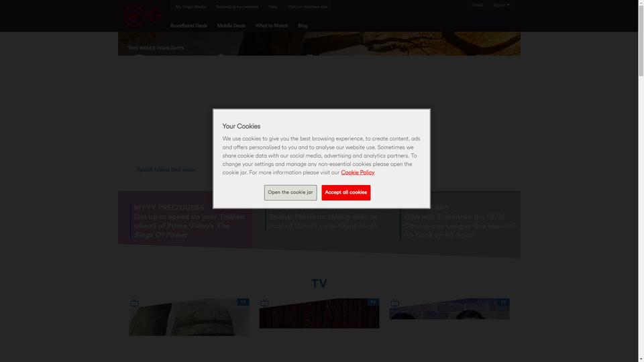Open the first TV article thumbnail
644x362 pixels.
coord(189,317)
